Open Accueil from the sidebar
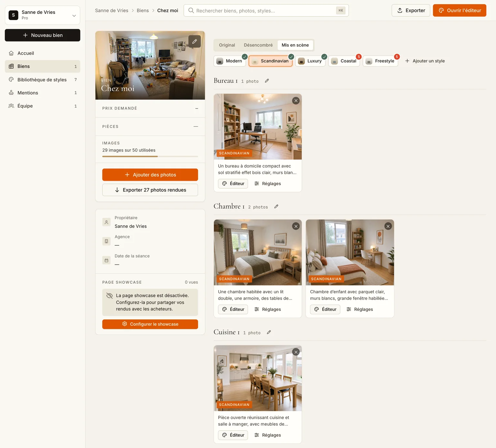496x448 pixels. [43, 53]
